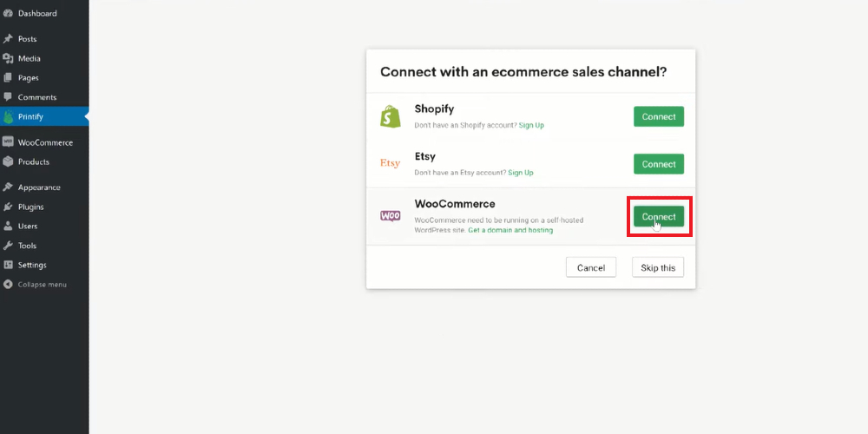Select the Printify menu item
Viewport: 868px width, 434px height.
tap(44, 117)
